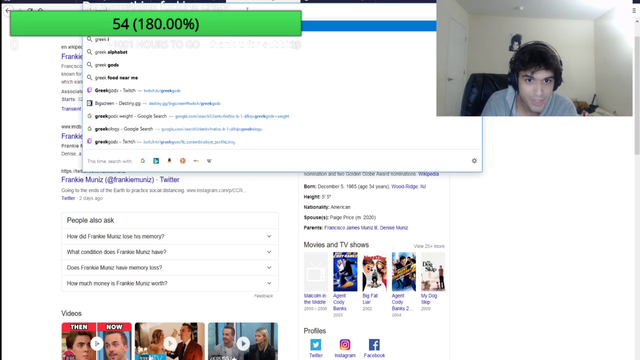Open the Agent Cody Banks 2 2004 poster
The width and height of the screenshot is (640, 360).
404,271
